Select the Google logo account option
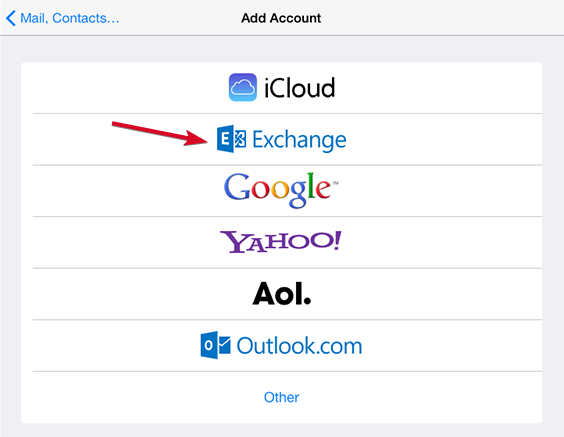Screen dimensions: 564x437 pos(281,190)
